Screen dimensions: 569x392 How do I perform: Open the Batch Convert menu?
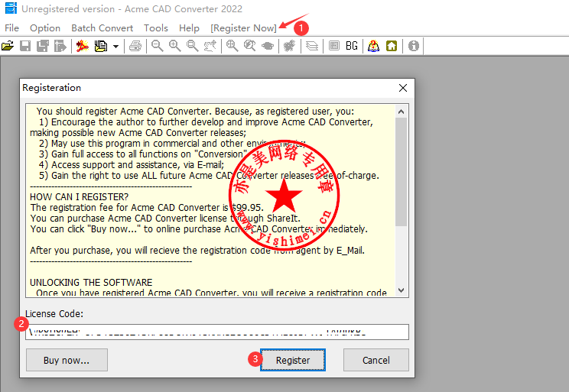tap(102, 28)
